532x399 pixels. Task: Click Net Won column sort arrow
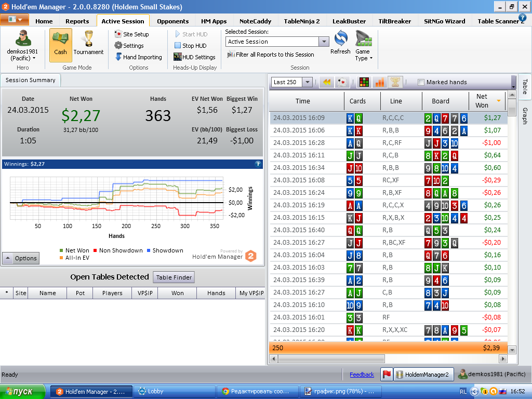[x=498, y=101]
